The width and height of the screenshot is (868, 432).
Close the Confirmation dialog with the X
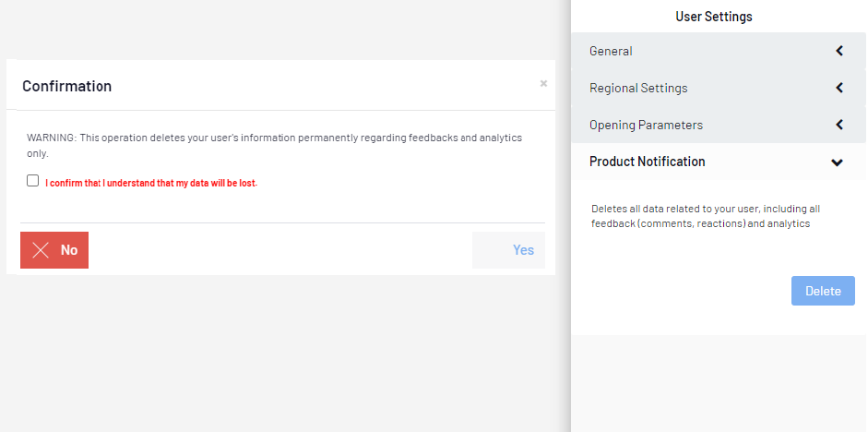coord(543,83)
